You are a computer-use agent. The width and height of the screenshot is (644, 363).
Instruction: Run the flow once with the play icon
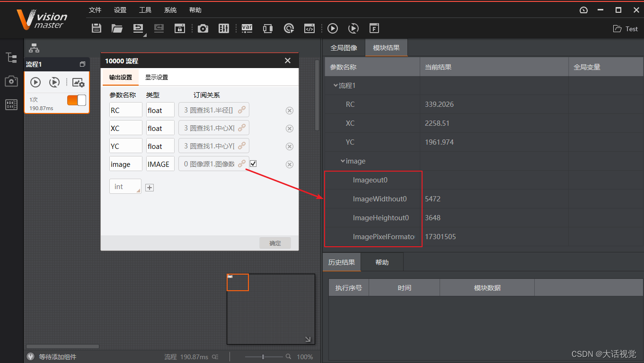(333, 28)
